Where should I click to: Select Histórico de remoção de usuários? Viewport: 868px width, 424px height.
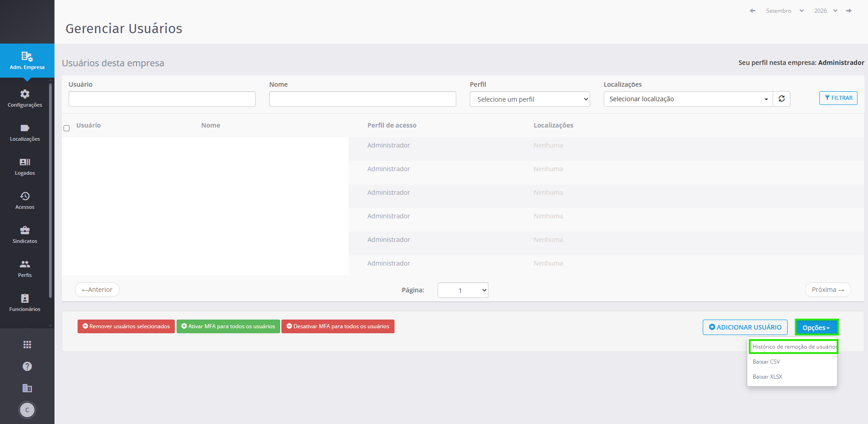coord(794,347)
